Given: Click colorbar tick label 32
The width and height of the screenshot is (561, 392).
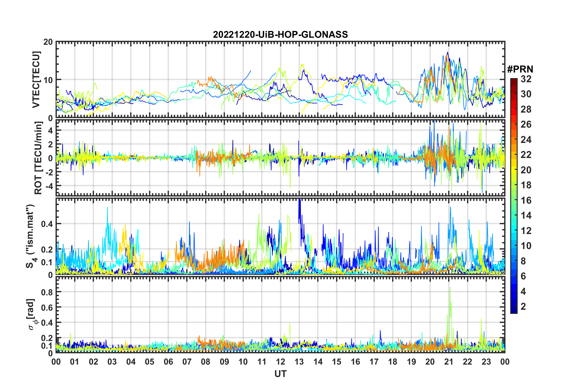Looking at the screenshot, I should (526, 79).
